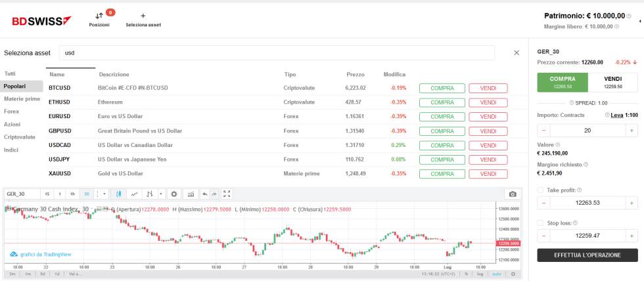Click the asset search field containing usd
The width and height of the screenshot is (644, 281).
(276, 53)
